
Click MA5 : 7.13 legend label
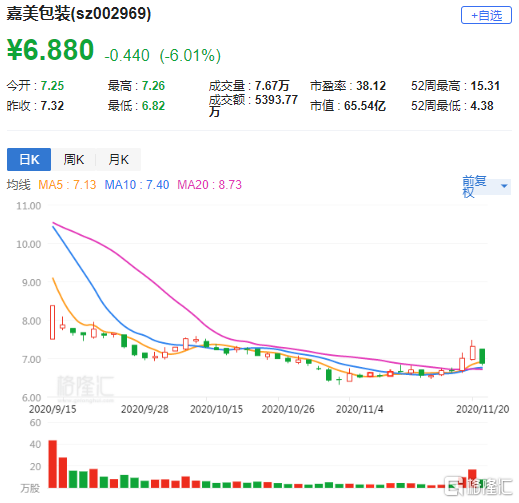67,185
